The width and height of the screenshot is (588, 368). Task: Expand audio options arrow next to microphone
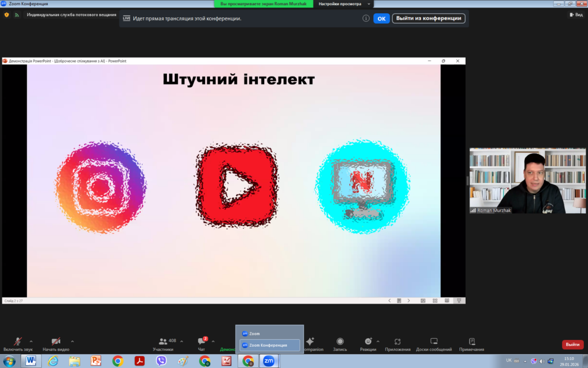click(31, 341)
